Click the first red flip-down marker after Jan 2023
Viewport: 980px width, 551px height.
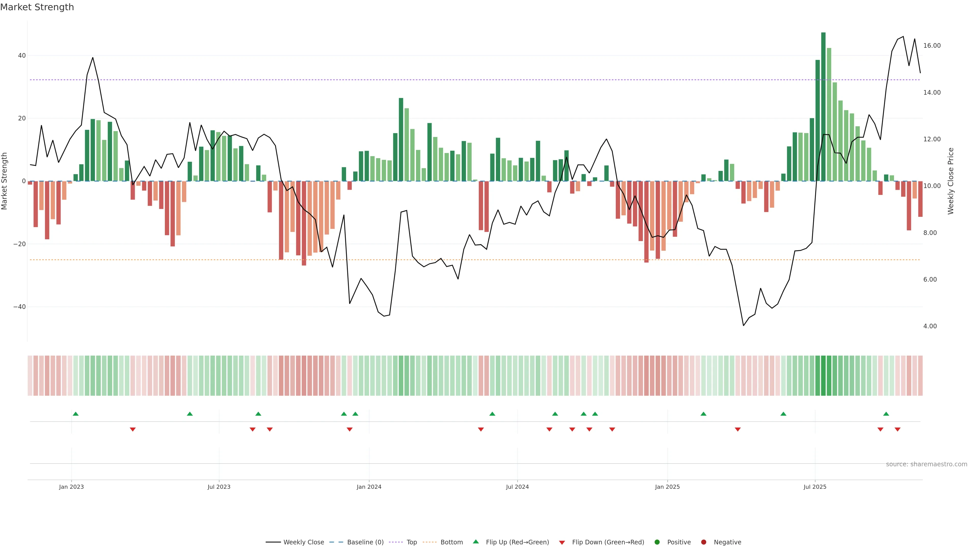133,429
